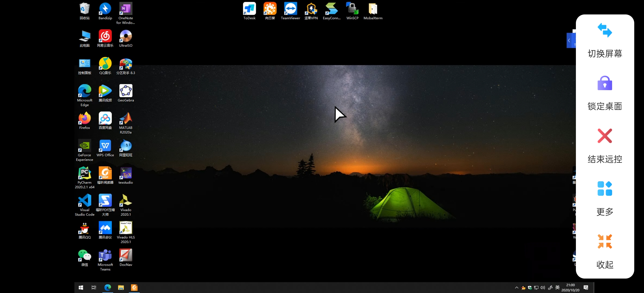Expand the hidden system tray icons
The image size is (644, 293).
(516, 288)
